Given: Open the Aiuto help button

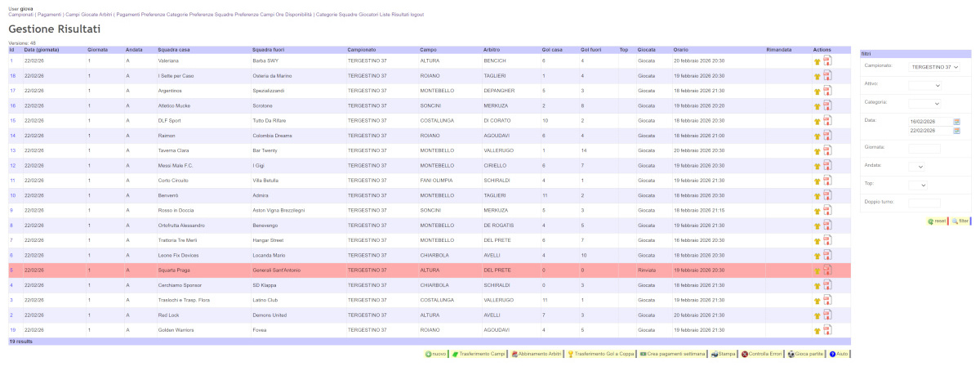Looking at the screenshot, I should click(839, 354).
